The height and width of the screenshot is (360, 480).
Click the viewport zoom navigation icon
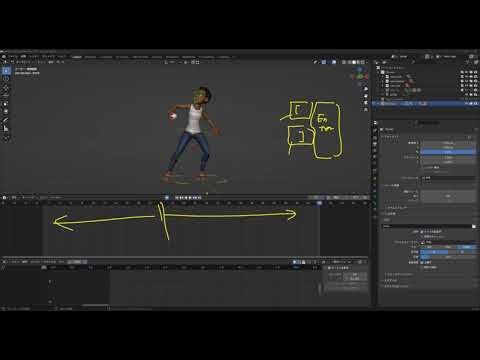tap(366, 89)
